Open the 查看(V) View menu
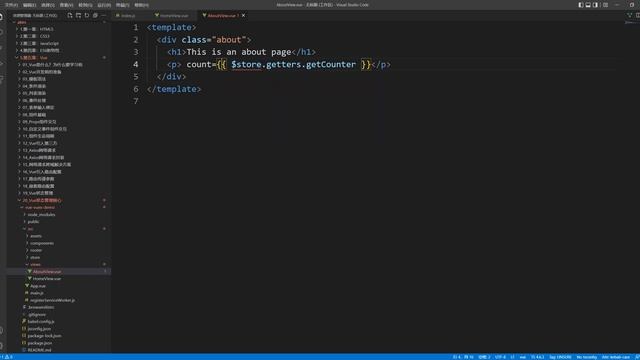This screenshot has width=640, height=360. pos(67,5)
